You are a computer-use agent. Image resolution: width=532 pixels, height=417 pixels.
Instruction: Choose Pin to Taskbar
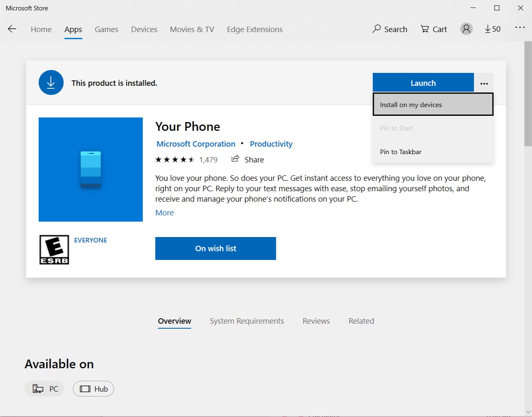tap(433, 152)
